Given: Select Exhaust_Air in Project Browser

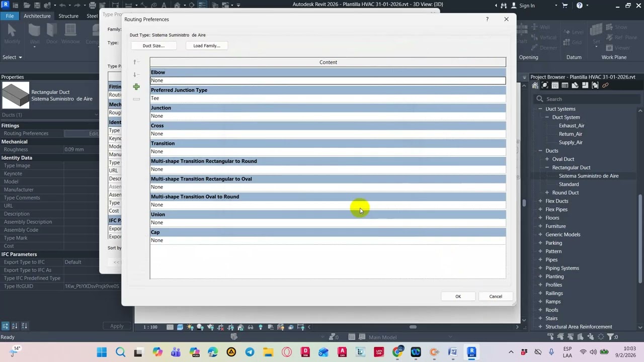Looking at the screenshot, I should tap(572, 126).
